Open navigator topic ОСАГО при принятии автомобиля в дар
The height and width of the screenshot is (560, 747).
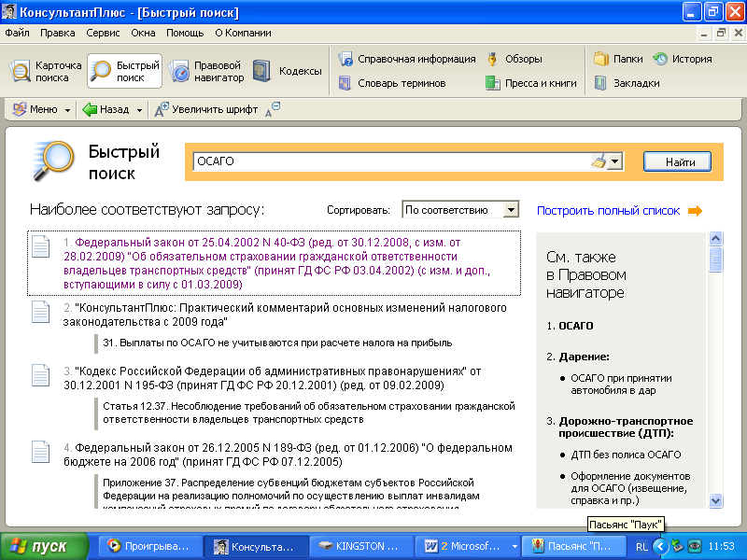[621, 385]
